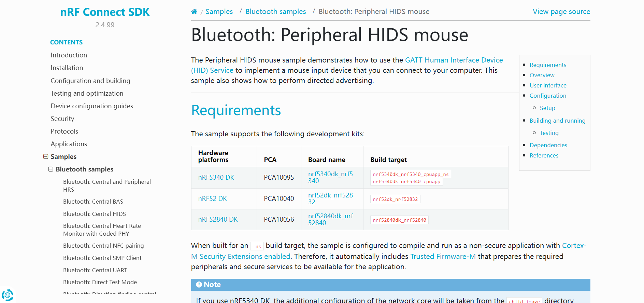
Task: Open Cortex-M Security Extensions enabled link
Action: [x=389, y=251]
